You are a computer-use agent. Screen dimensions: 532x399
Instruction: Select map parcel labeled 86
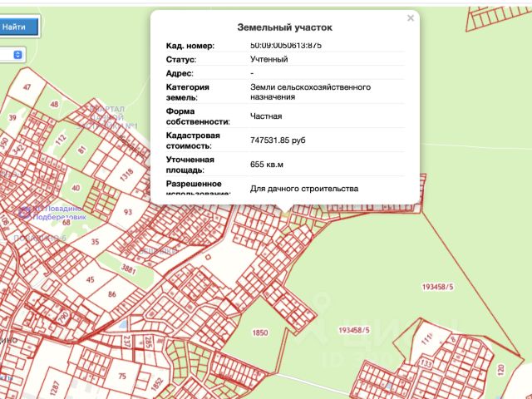(112, 294)
